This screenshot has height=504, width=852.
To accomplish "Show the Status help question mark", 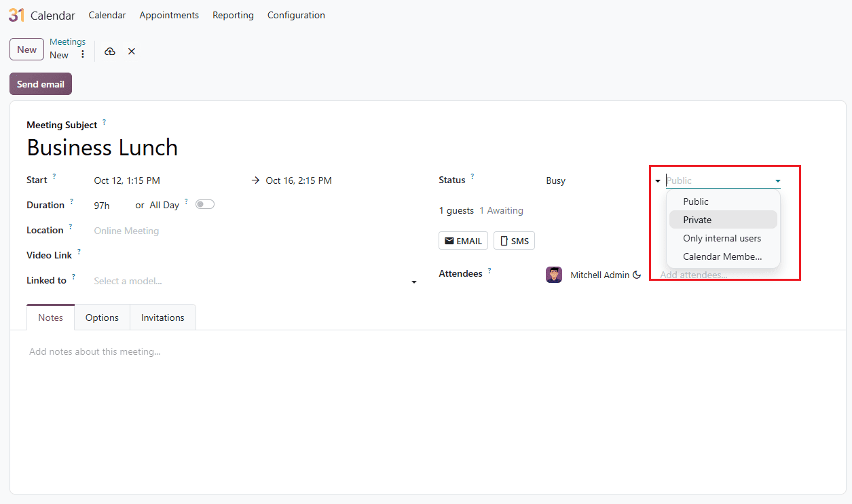I will click(x=473, y=176).
